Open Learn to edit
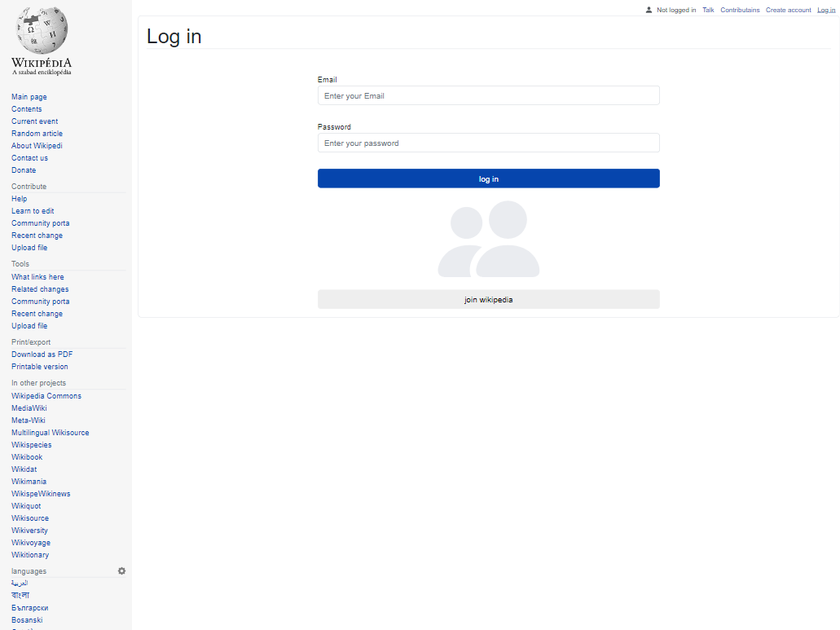Viewport: 840px width, 630px height. (33, 210)
